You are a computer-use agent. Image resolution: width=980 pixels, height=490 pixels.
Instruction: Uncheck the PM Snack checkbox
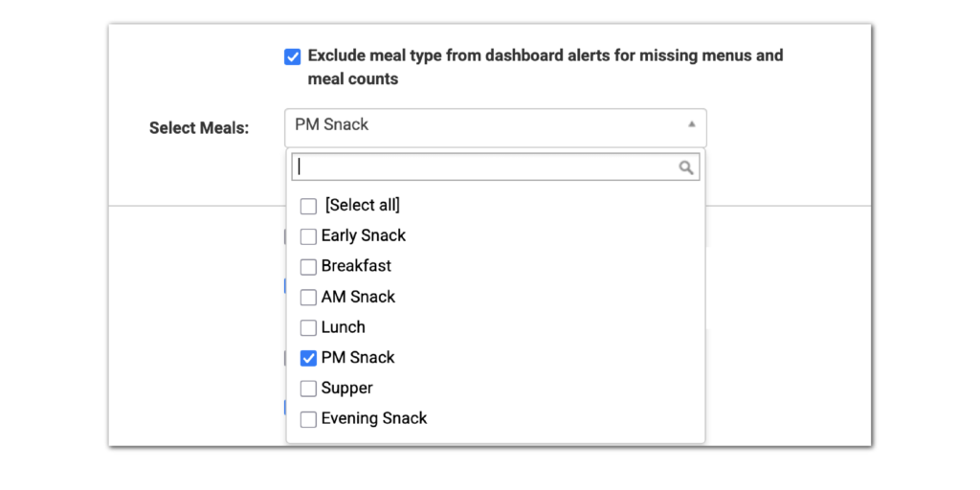[x=308, y=358]
